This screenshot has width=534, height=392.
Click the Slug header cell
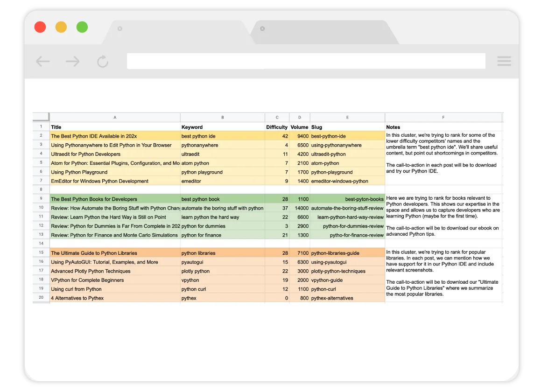coord(347,127)
